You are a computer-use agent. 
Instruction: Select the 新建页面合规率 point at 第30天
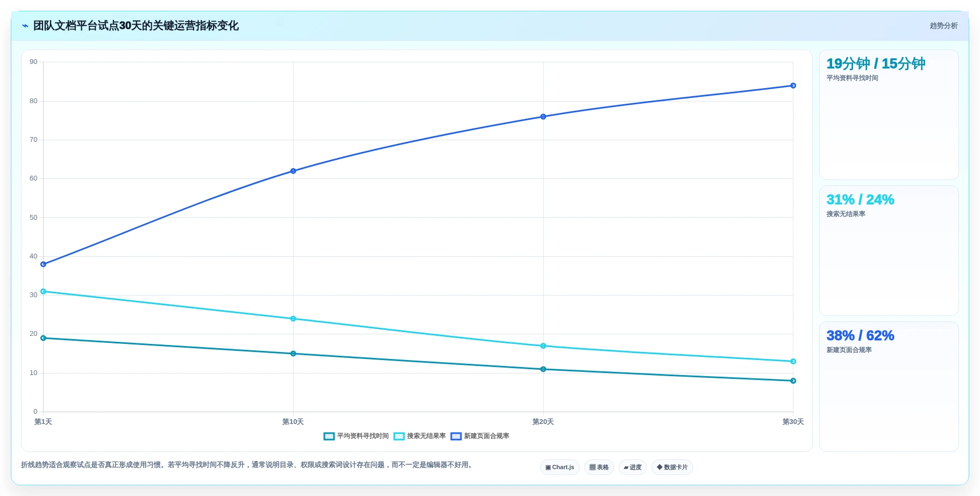(793, 85)
